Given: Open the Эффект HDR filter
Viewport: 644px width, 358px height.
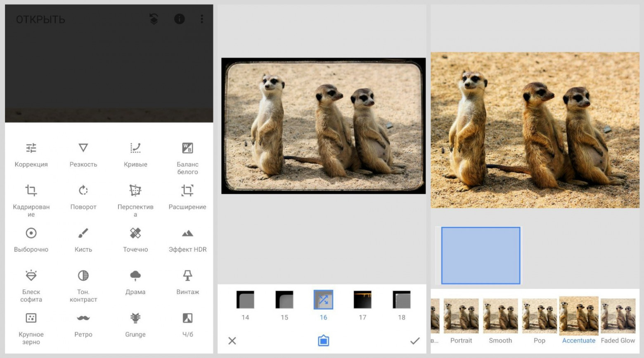Looking at the screenshot, I should click(x=187, y=239).
